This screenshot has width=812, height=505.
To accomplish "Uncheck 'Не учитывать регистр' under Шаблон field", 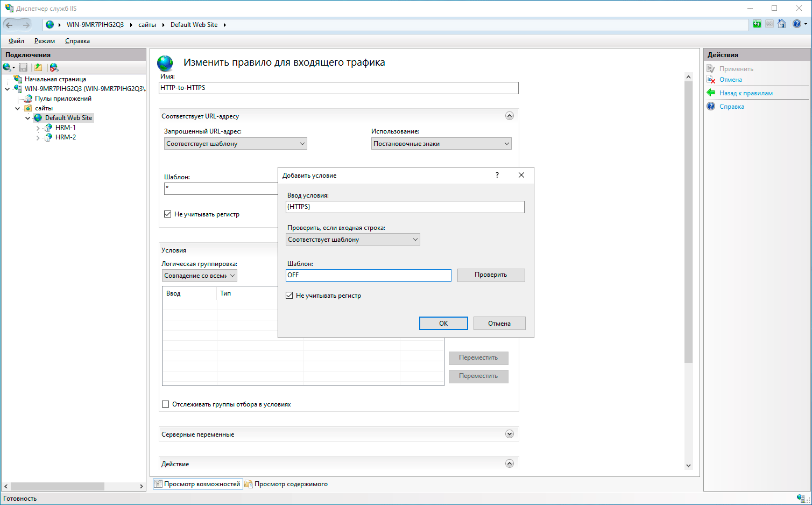I will (x=168, y=214).
